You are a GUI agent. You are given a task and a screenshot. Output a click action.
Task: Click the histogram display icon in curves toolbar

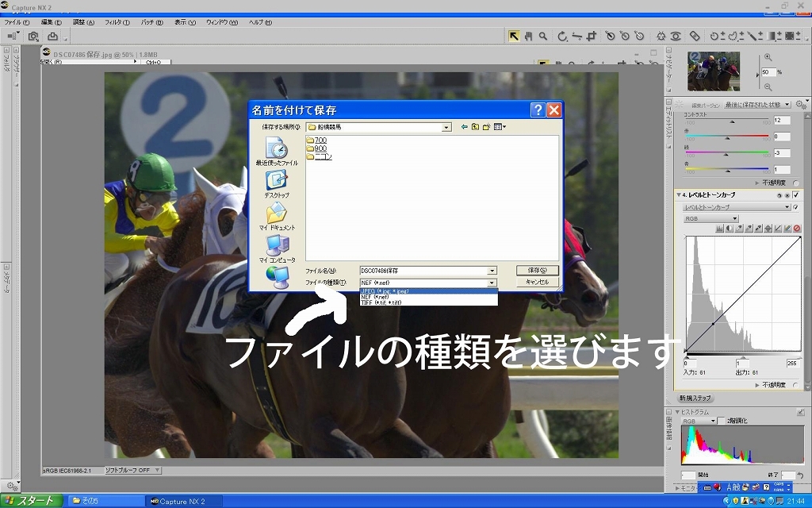tap(719, 228)
